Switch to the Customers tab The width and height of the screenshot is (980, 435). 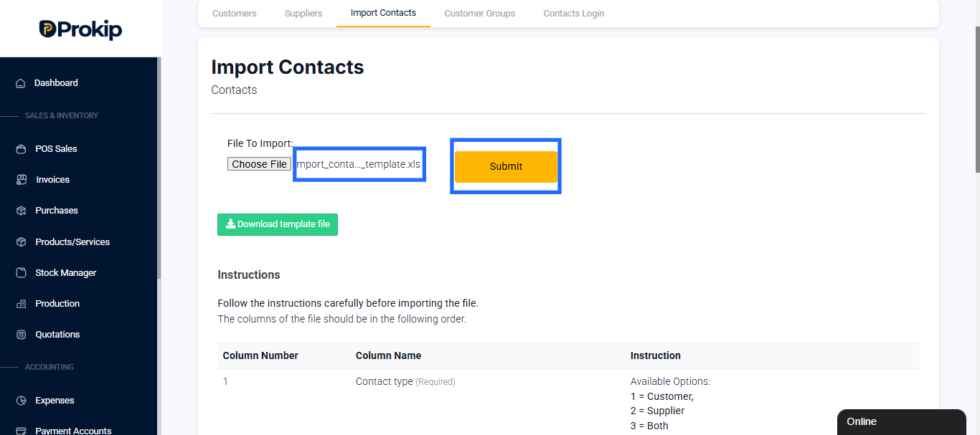point(234,14)
